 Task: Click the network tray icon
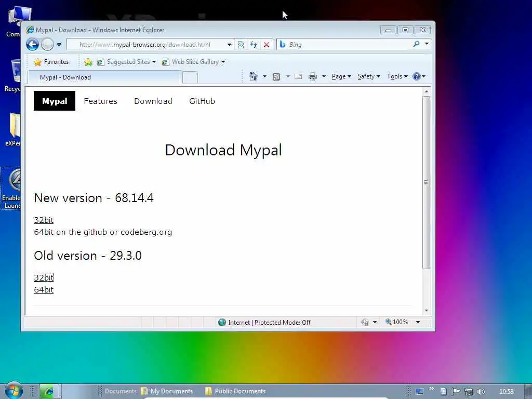[x=469, y=392]
